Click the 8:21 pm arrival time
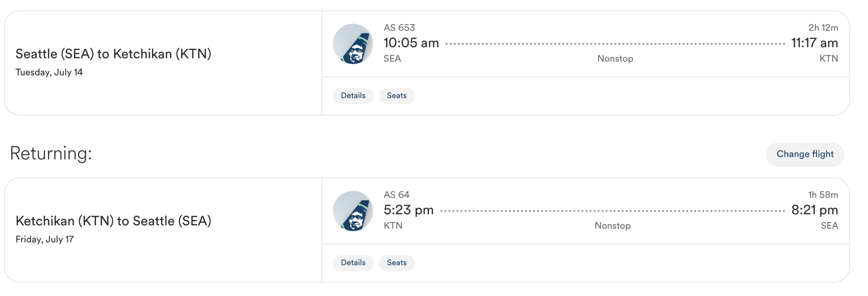 (x=814, y=210)
